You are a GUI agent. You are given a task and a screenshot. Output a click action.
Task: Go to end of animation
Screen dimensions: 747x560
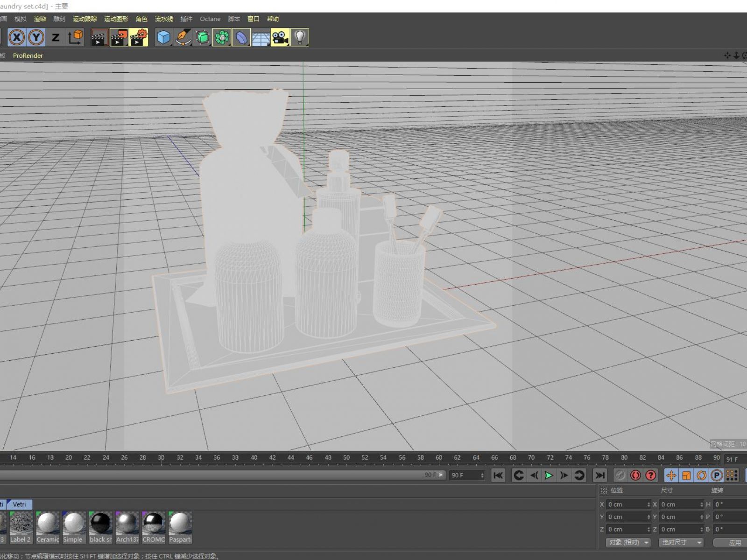599,476
